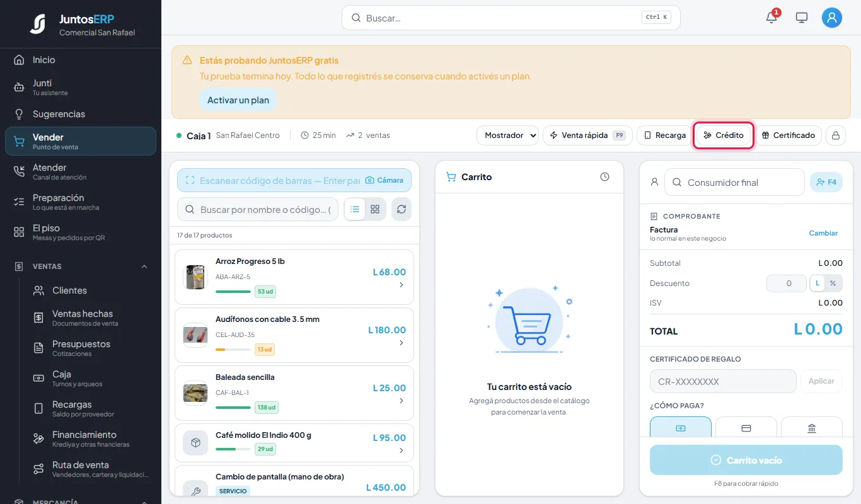Select card payment method icon

click(x=746, y=428)
